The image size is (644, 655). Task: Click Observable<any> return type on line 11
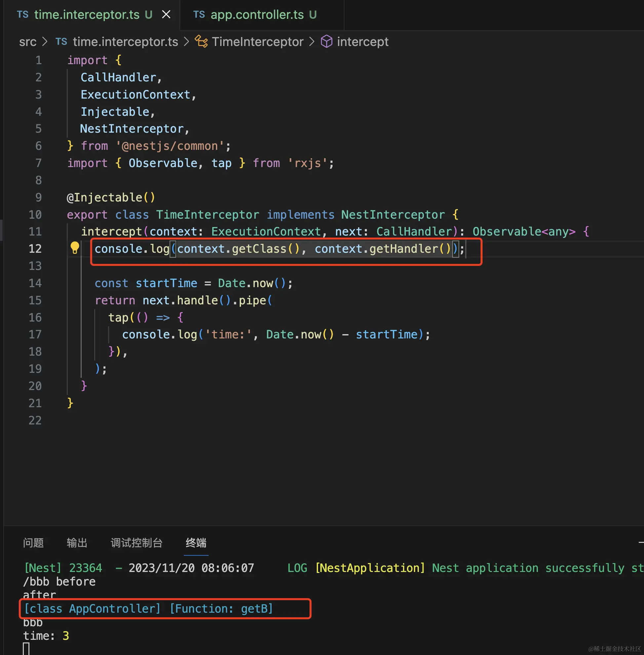click(524, 232)
